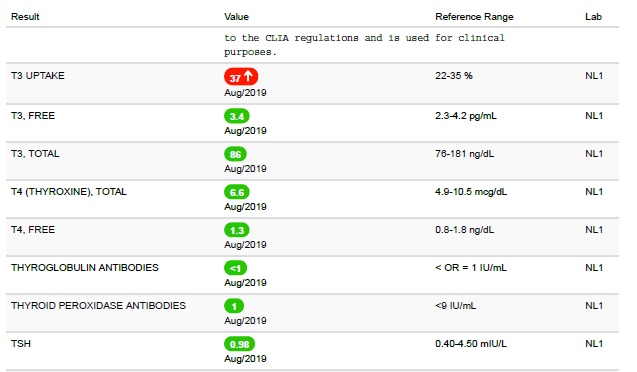Click the 0.40-4.50 mIU/L reference range
The width and height of the screenshot is (637, 372).
471,344
